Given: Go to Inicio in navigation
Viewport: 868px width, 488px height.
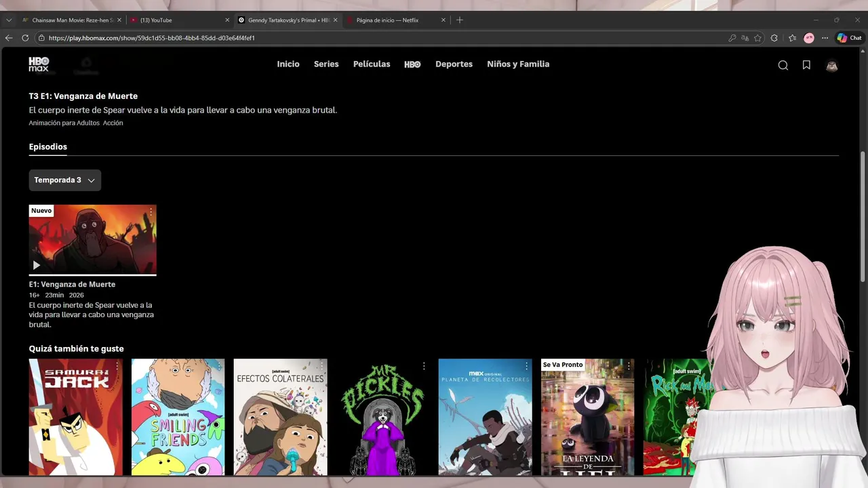Looking at the screenshot, I should point(288,64).
